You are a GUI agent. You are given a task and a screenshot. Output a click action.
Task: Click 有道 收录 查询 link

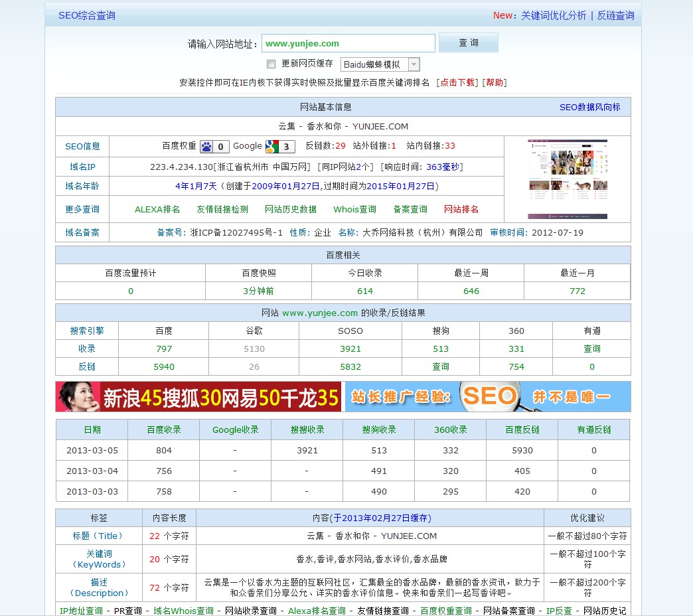coord(592,348)
